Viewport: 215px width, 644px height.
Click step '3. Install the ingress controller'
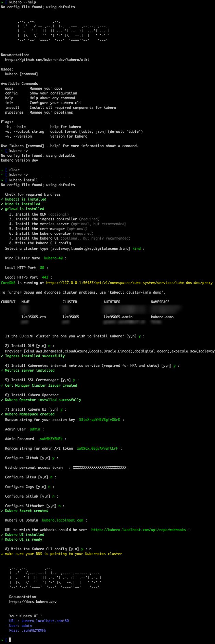point(54,219)
